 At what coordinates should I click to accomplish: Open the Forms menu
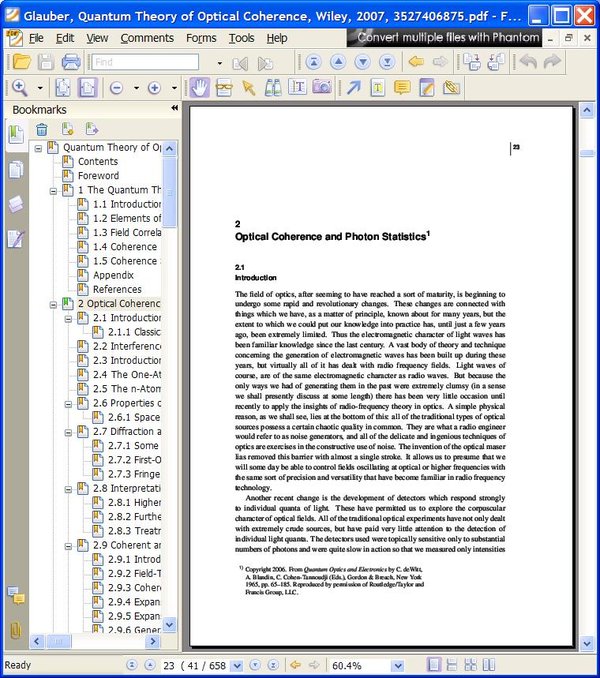(201, 38)
